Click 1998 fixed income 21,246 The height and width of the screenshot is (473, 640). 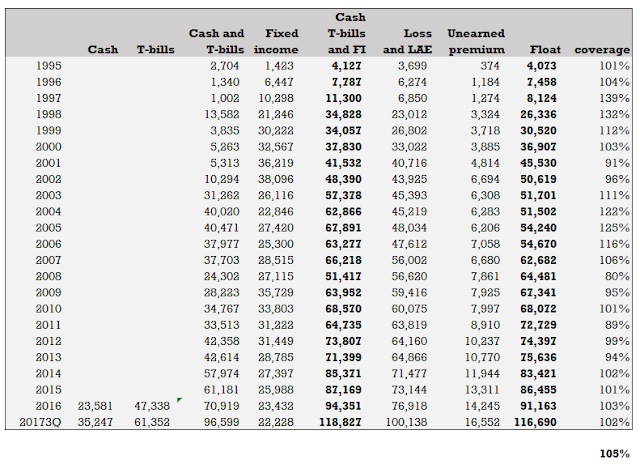coord(276,115)
